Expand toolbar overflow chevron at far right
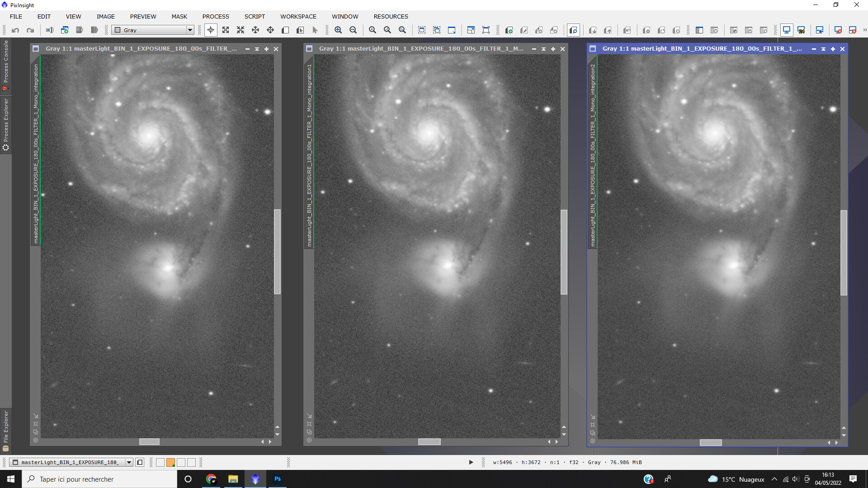The image size is (868, 488). point(865,30)
